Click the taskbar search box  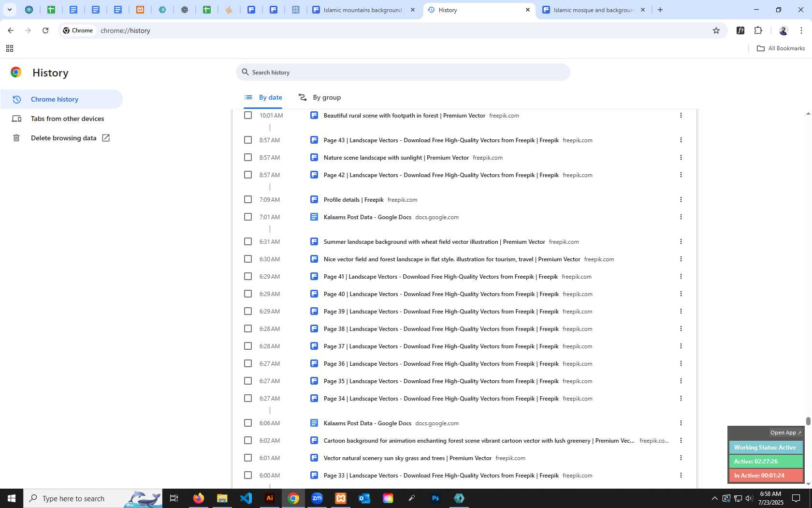[x=93, y=498]
